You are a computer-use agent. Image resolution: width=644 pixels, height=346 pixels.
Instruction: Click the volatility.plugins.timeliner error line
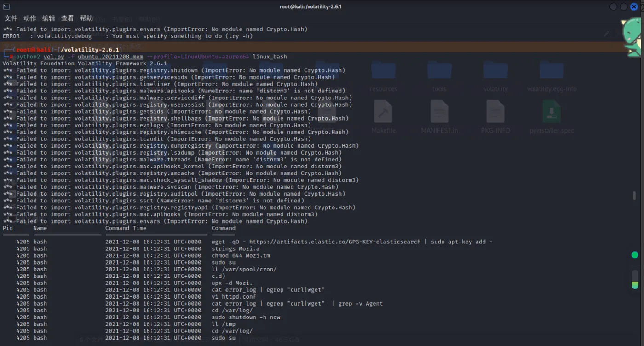pyautogui.click(x=160, y=84)
